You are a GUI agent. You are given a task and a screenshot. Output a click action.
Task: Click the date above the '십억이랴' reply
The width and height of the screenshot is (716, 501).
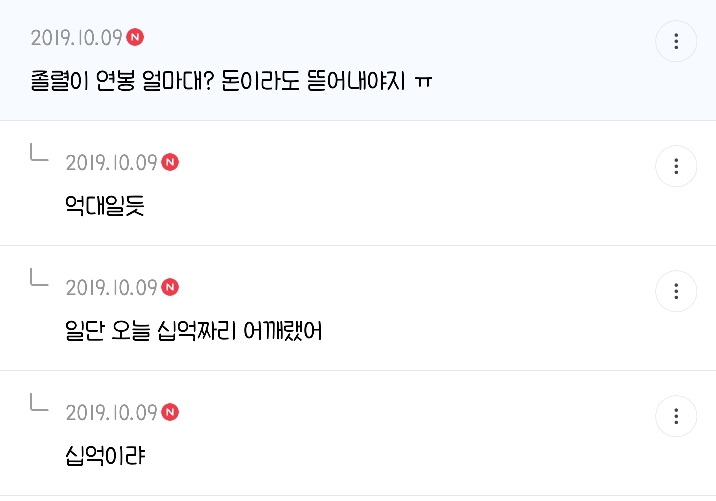click(111, 413)
